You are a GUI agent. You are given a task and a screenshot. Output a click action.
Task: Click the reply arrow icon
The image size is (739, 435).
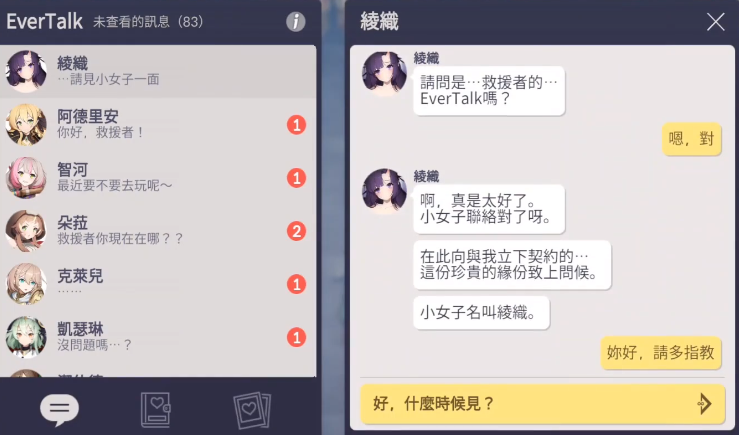click(x=704, y=403)
